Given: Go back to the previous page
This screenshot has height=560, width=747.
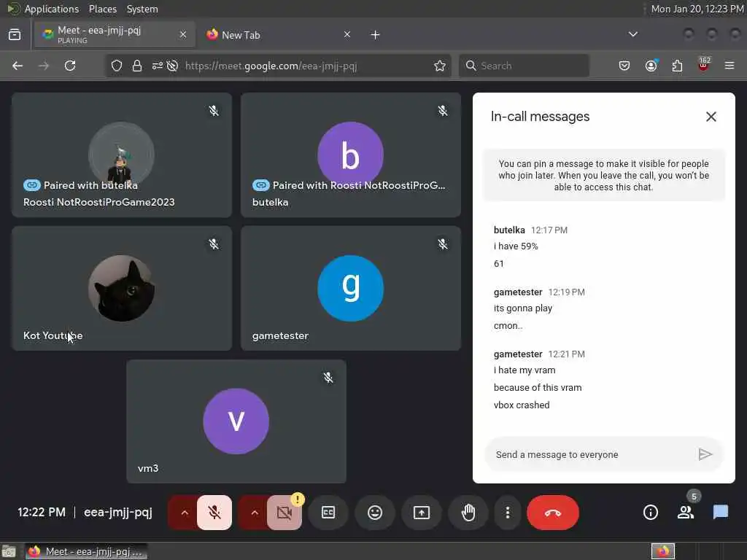Looking at the screenshot, I should (x=18, y=66).
